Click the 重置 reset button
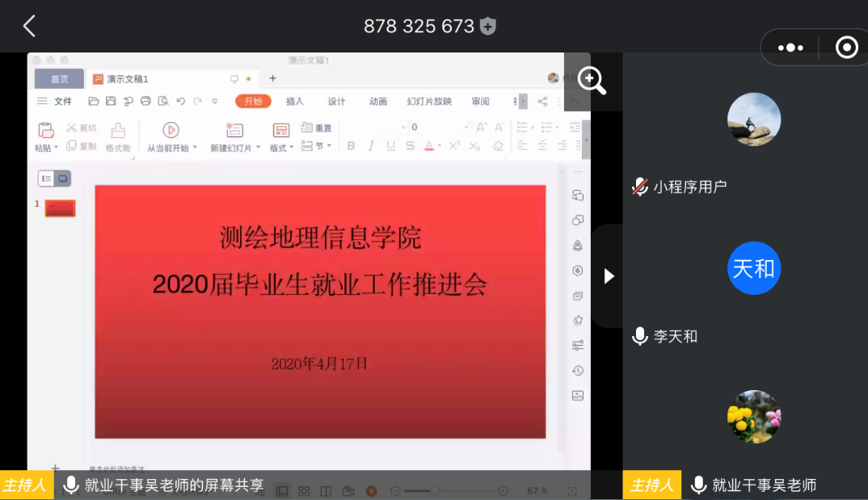 coord(317,128)
